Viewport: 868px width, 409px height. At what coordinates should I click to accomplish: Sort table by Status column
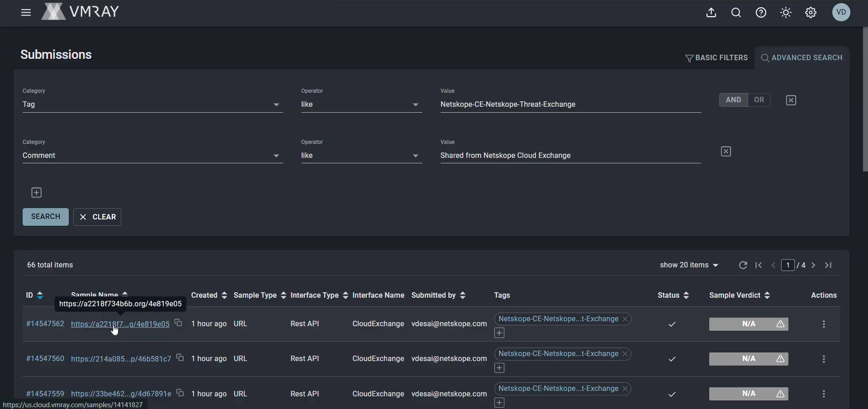tap(686, 295)
